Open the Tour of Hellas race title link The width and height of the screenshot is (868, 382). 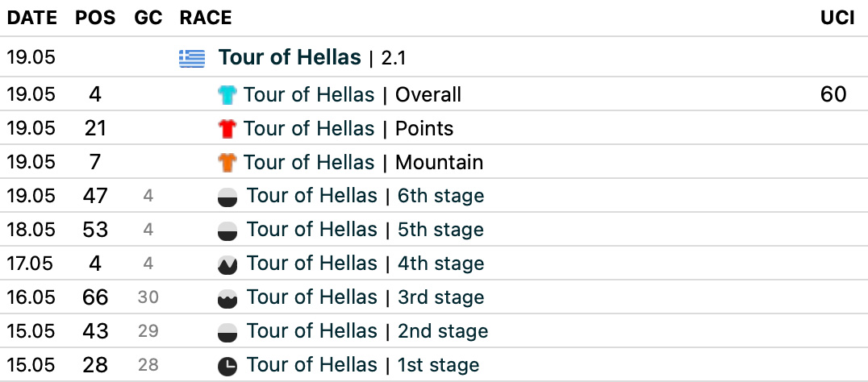290,57
